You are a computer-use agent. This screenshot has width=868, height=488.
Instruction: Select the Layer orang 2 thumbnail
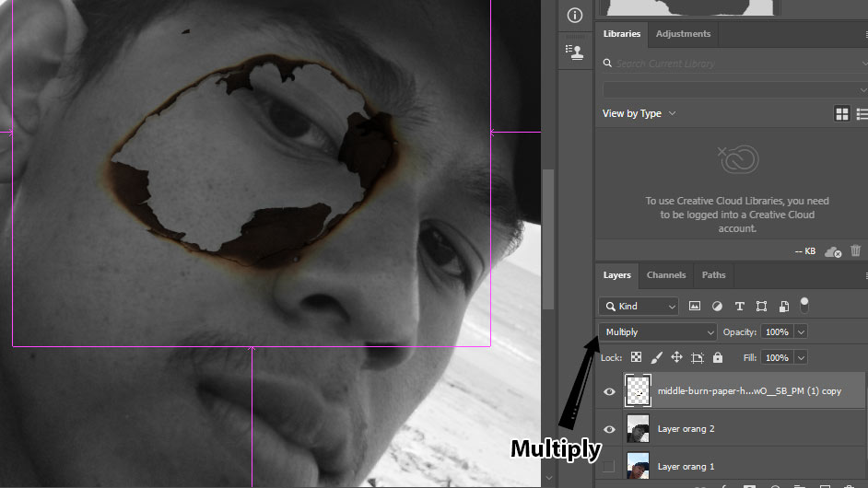(638, 429)
